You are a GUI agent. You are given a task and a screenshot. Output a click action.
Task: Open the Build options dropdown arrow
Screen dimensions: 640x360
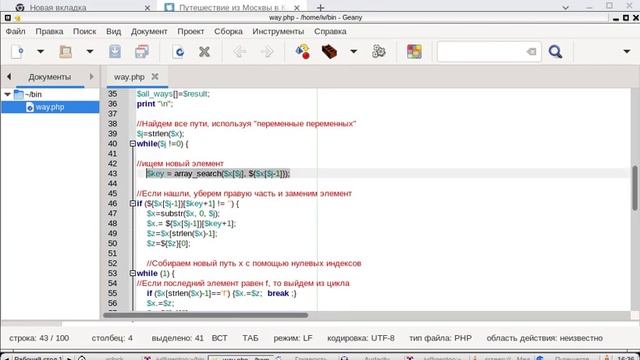pos(353,52)
